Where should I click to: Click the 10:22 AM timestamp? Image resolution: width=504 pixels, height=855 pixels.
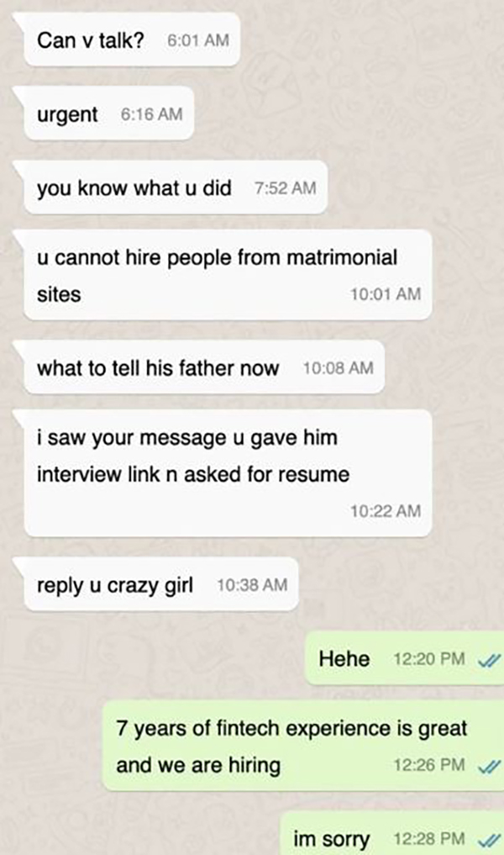point(386,511)
